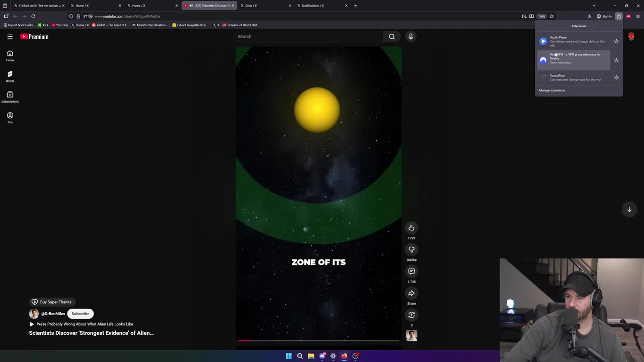Open Subscriptions in YouTube sidebar

pos(10,97)
